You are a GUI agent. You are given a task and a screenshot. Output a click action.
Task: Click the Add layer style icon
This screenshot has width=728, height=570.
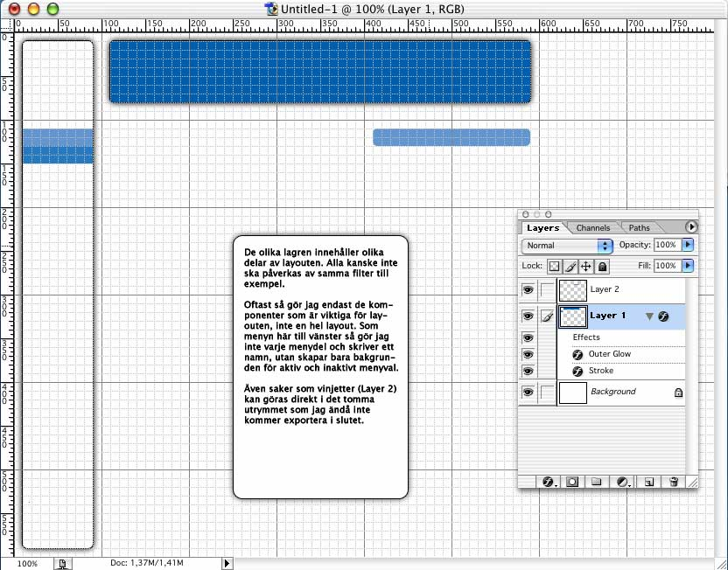pos(550,481)
